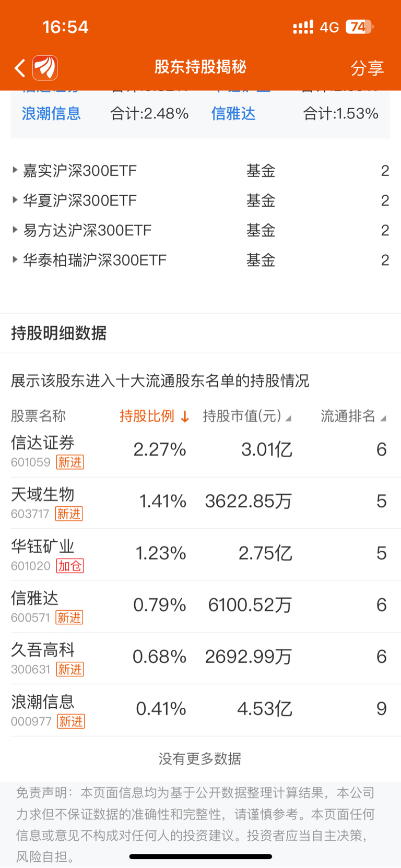Image resolution: width=401 pixels, height=868 pixels.
Task: Tap the battery indicator in status bar
Action: click(x=359, y=27)
